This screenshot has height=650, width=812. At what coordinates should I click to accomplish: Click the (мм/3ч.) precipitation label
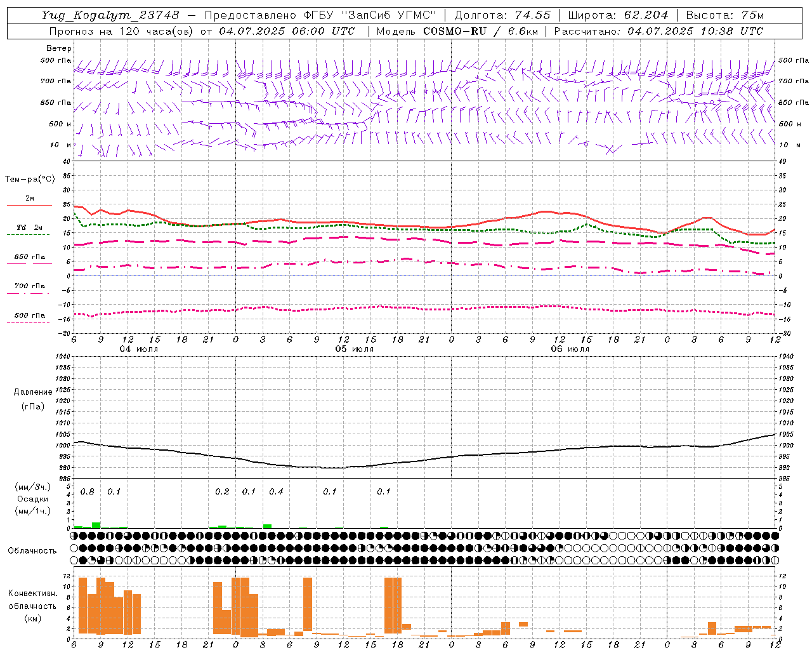point(32,487)
